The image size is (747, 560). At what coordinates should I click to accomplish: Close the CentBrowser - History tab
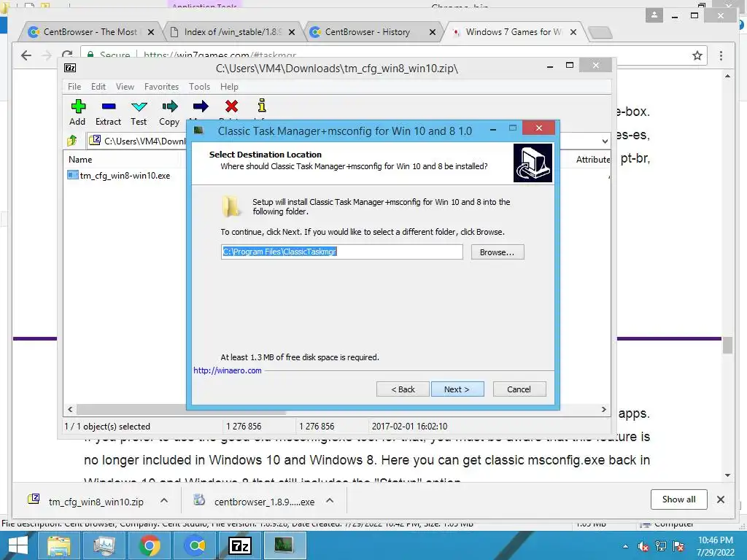pos(432,32)
